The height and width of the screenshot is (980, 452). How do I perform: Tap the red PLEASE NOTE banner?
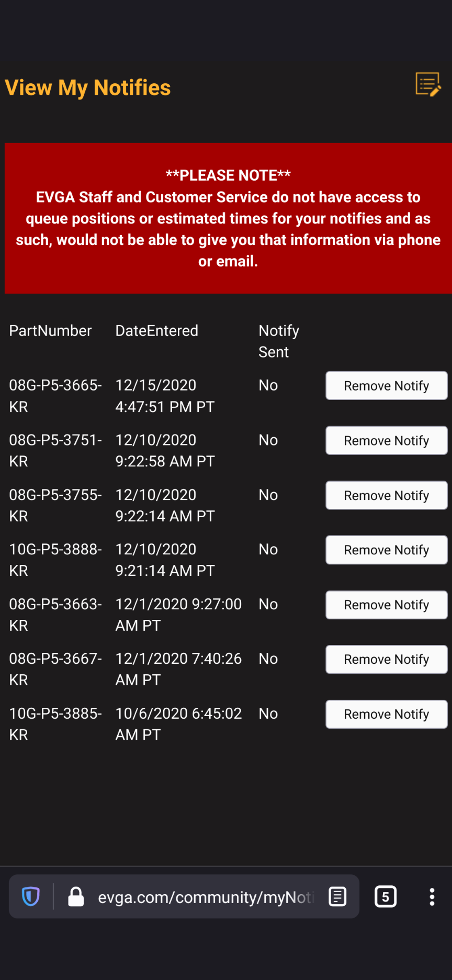pyautogui.click(x=228, y=218)
